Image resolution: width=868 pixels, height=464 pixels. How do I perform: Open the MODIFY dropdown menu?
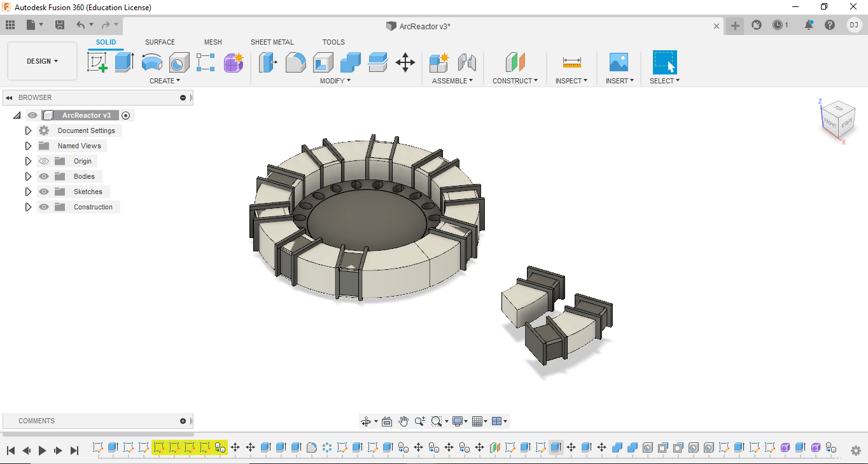[x=335, y=81]
